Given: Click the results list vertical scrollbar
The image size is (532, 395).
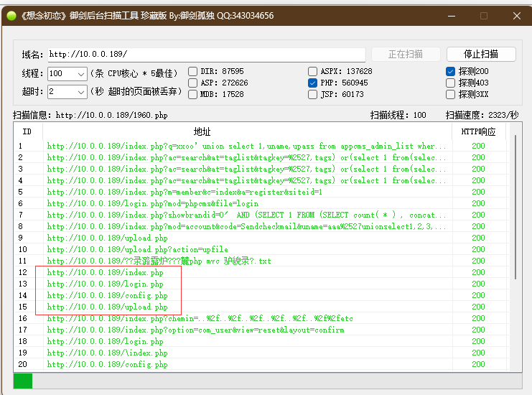Looking at the screenshot, I should [514, 215].
